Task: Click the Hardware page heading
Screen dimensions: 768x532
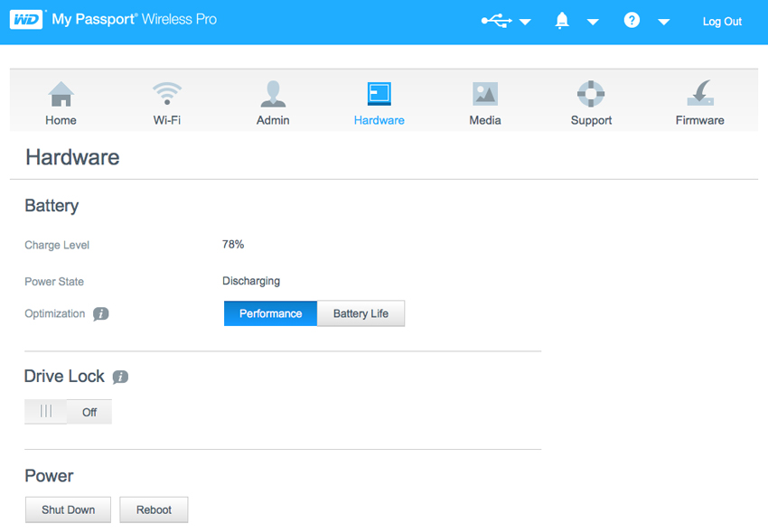Action: [x=72, y=157]
